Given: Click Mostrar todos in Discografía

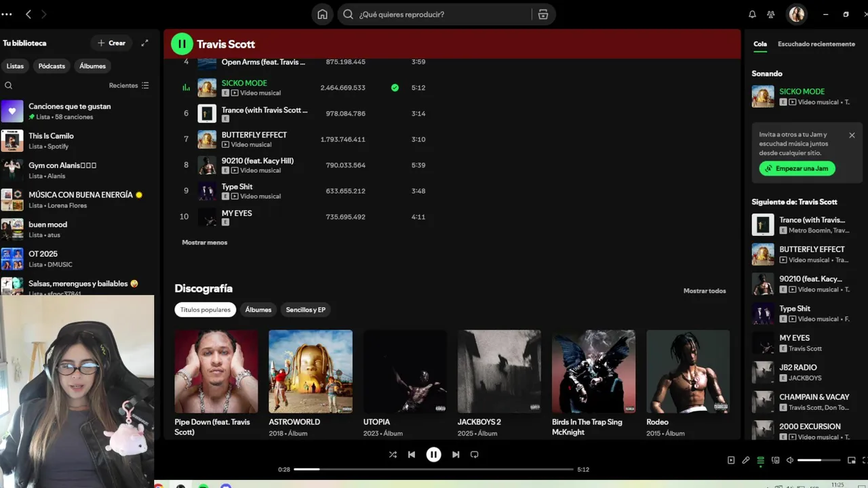Looking at the screenshot, I should point(705,291).
